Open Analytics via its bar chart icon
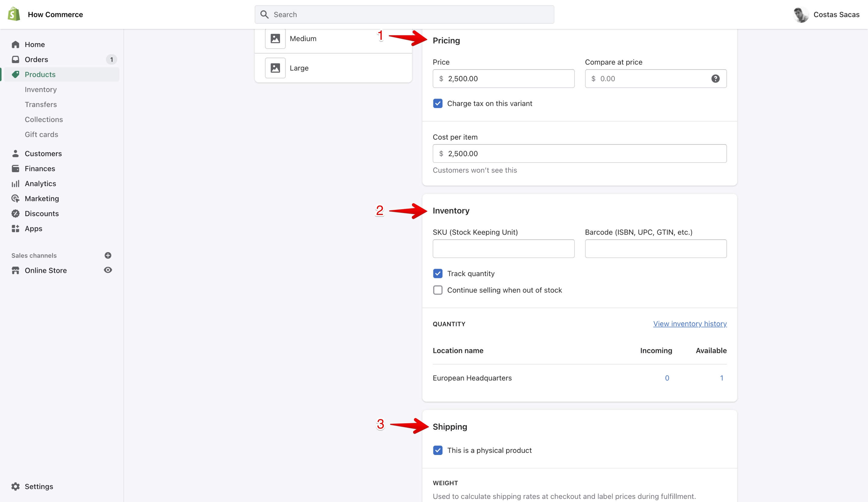The image size is (868, 502). 15,184
